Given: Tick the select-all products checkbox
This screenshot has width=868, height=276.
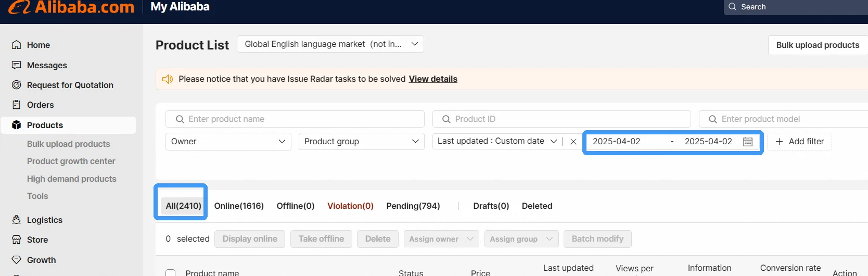Looking at the screenshot, I should tap(170, 273).
